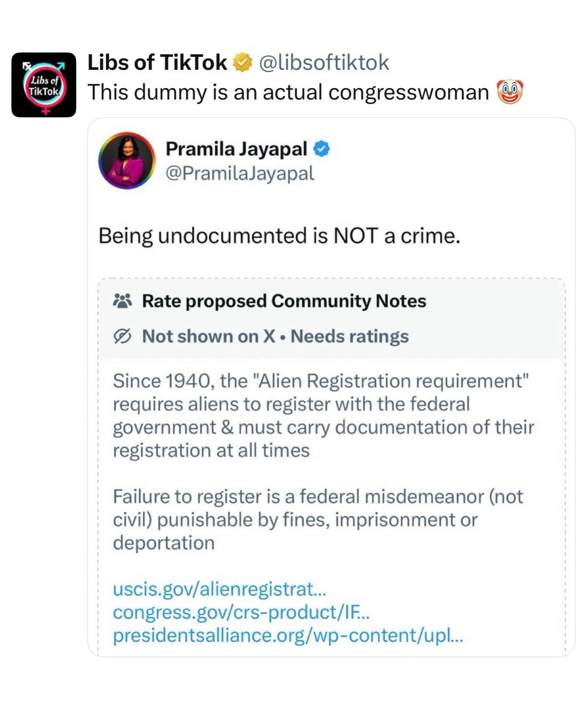
Task: Click the blue verified checkmark badge
Action: [322, 149]
